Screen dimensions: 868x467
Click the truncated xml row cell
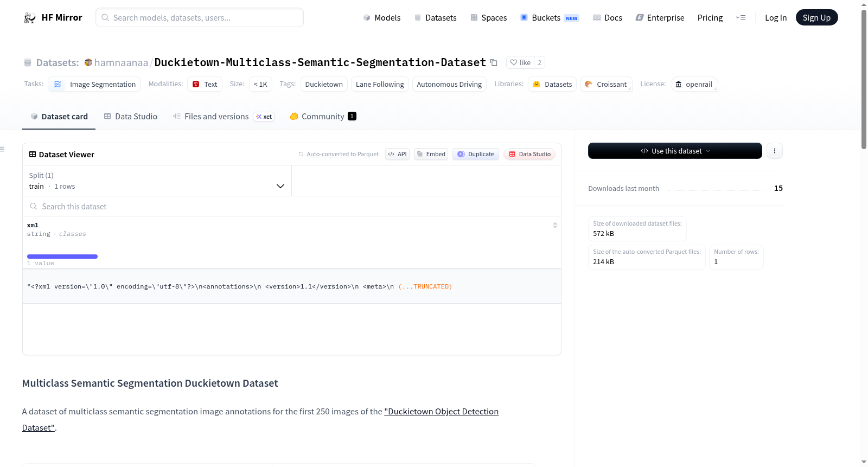(x=292, y=286)
